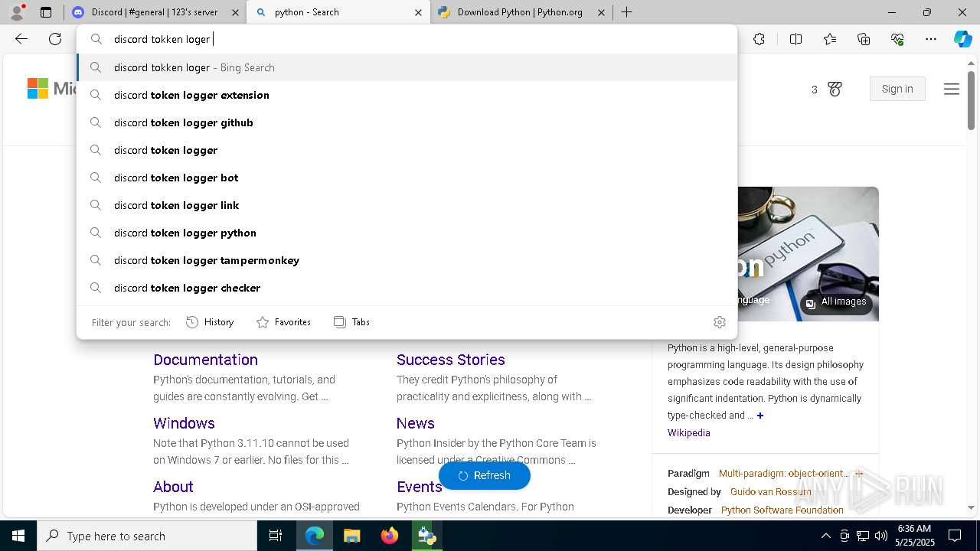980x551 pixels.
Task: Open Python Software Foundation link
Action: (x=782, y=510)
